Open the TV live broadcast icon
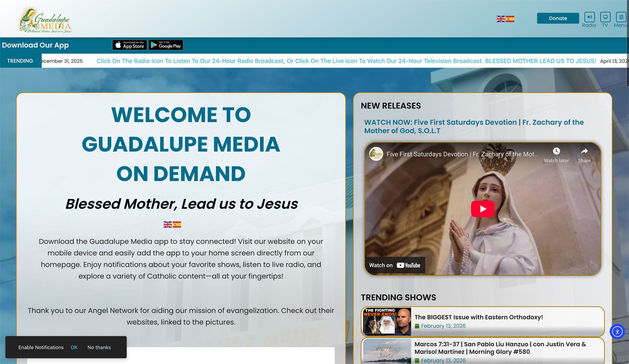The width and height of the screenshot is (629, 364). 605,16
